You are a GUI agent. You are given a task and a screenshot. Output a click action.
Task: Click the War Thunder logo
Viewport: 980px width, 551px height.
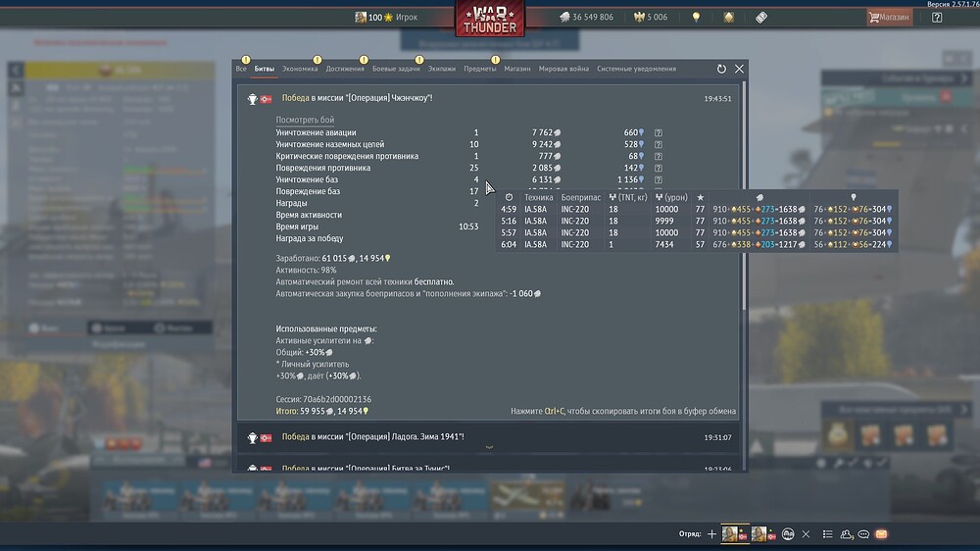490,19
